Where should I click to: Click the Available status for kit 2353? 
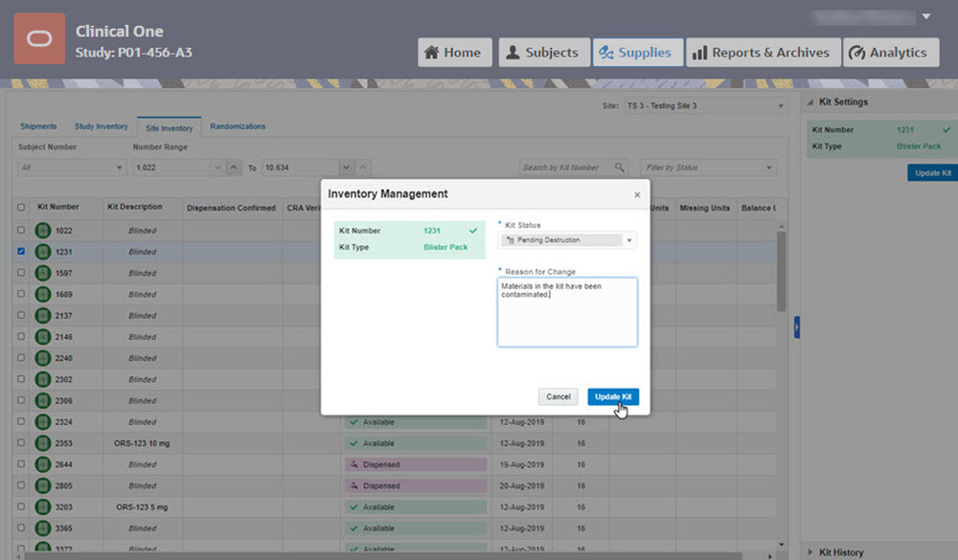(x=416, y=443)
